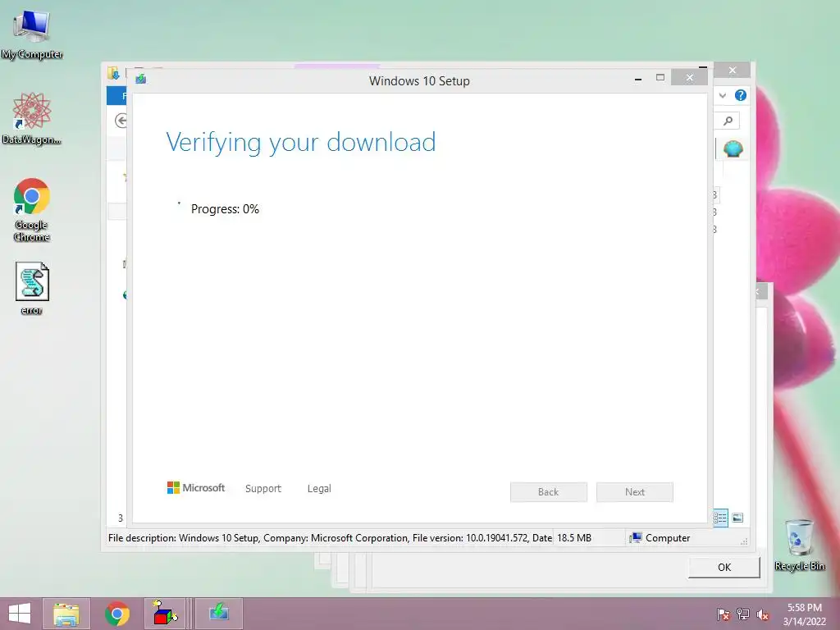Open the My Computer desktop icon
The height and width of the screenshot is (630, 840).
(x=32, y=34)
